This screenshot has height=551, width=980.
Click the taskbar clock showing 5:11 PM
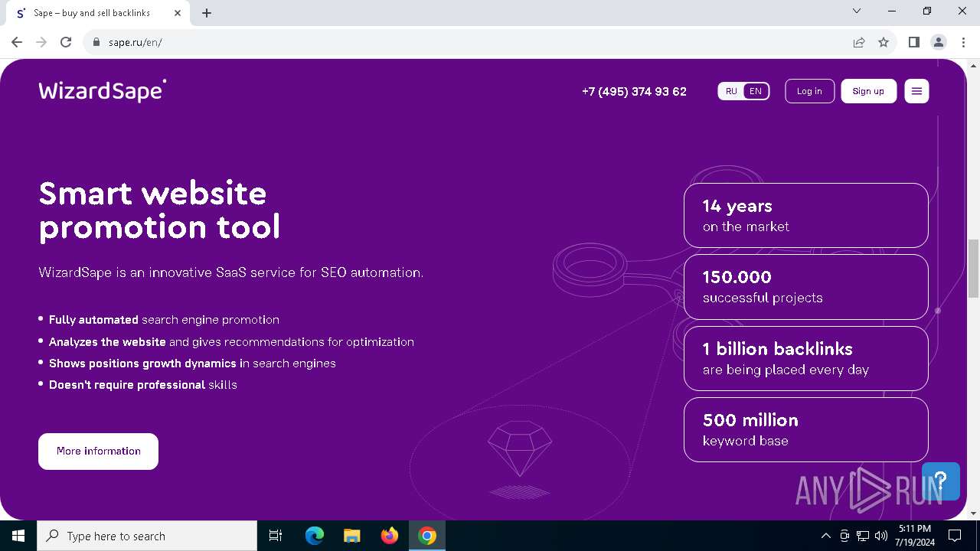click(914, 536)
